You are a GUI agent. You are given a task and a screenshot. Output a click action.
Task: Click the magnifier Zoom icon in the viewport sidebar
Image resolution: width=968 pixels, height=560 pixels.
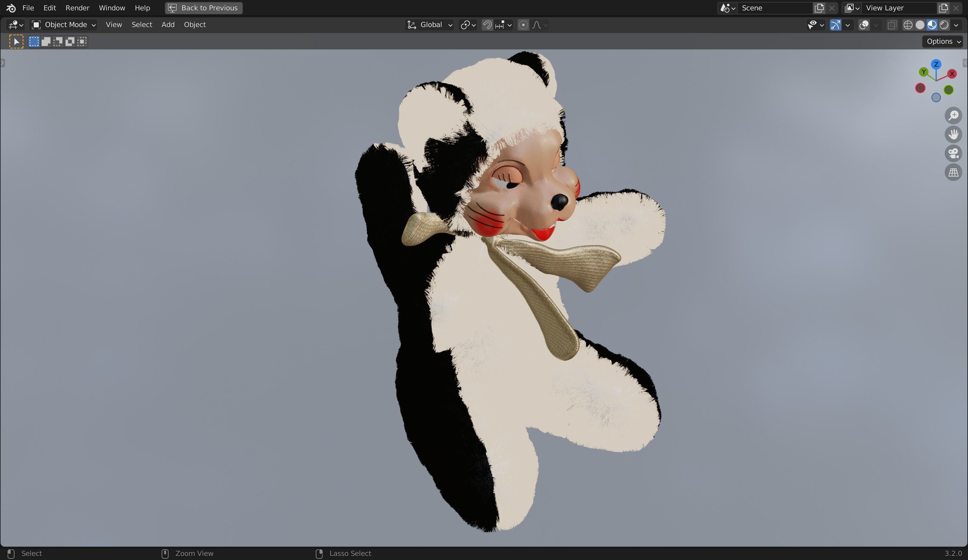(x=954, y=116)
